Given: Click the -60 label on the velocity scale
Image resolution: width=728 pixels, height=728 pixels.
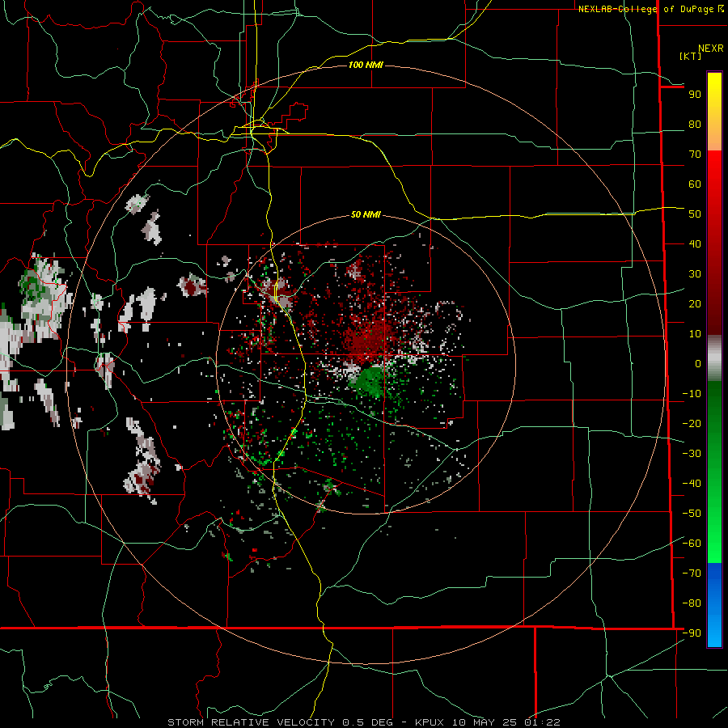Looking at the screenshot, I should [692, 544].
